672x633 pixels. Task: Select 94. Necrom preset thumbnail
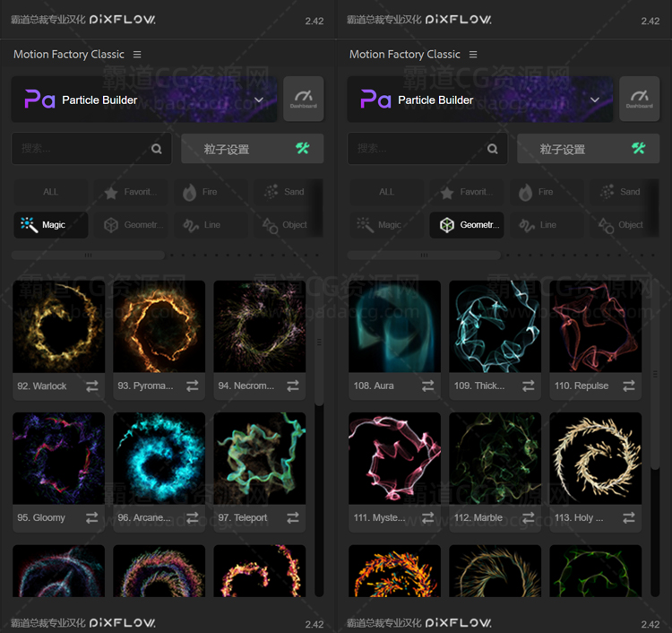click(260, 326)
